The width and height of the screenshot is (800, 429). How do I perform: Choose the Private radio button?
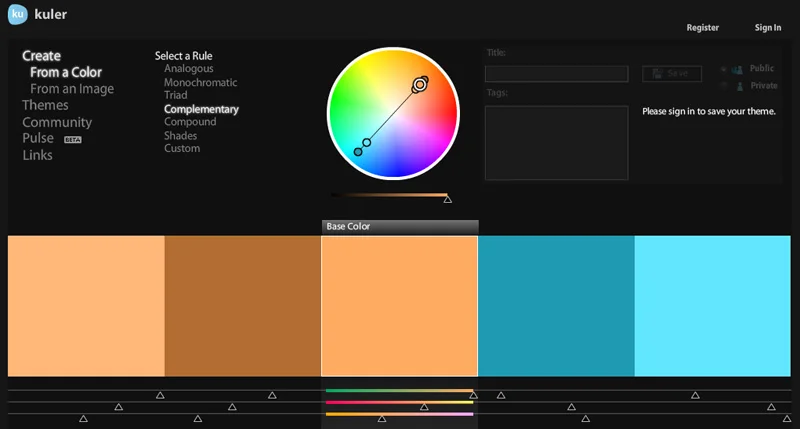click(723, 86)
